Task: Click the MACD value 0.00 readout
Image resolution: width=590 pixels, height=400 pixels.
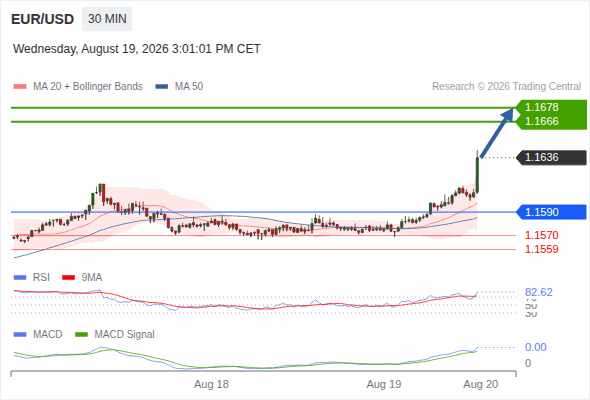Action: pos(535,347)
